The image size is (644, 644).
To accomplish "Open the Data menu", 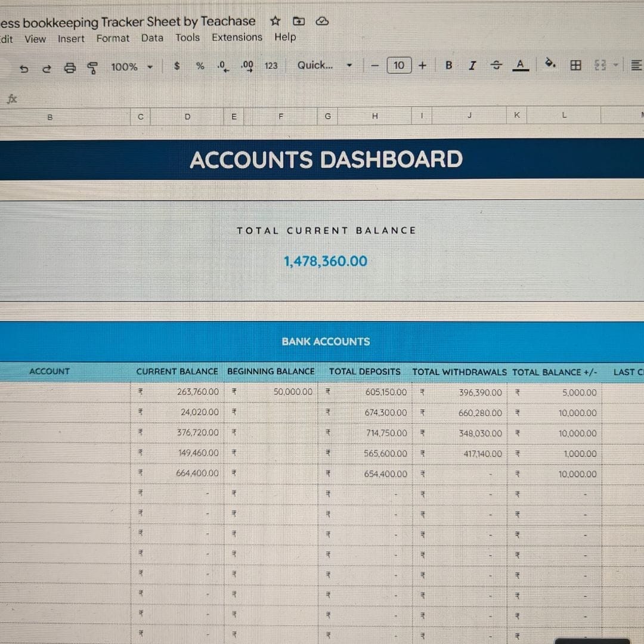I will click(x=152, y=38).
